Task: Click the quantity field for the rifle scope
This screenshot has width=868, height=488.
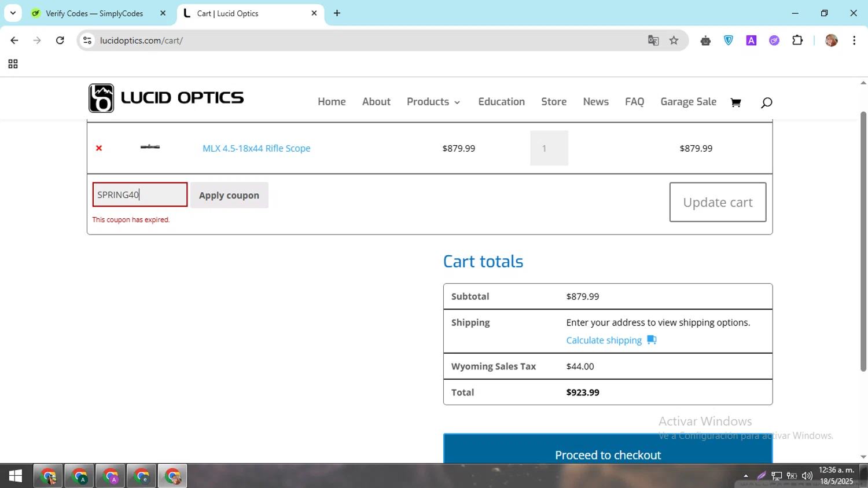Action: coord(549,148)
